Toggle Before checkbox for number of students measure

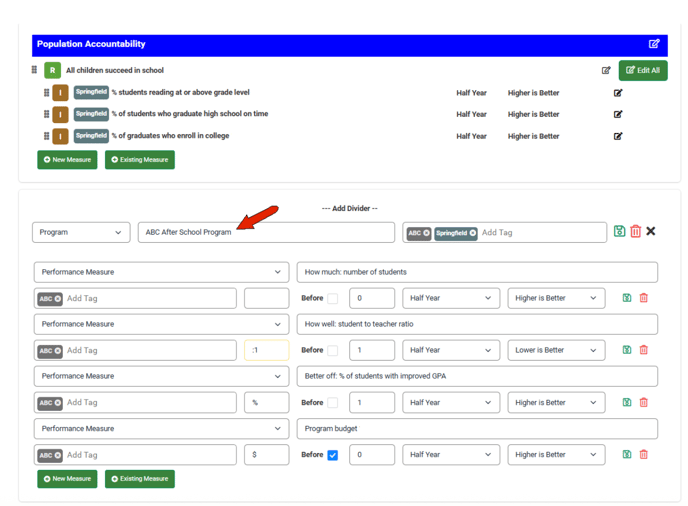pyautogui.click(x=333, y=298)
